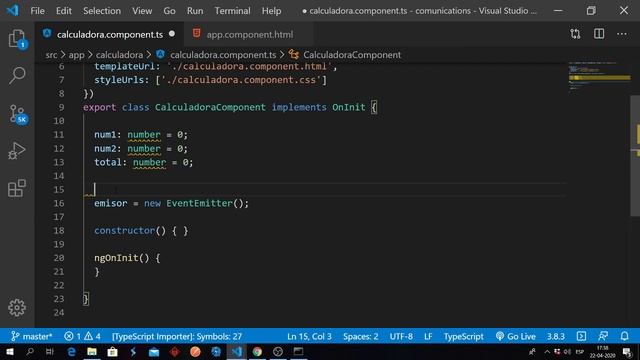The image size is (640, 360).
Task: Open Microsoft Store from taskbar
Action: [x=113, y=351]
